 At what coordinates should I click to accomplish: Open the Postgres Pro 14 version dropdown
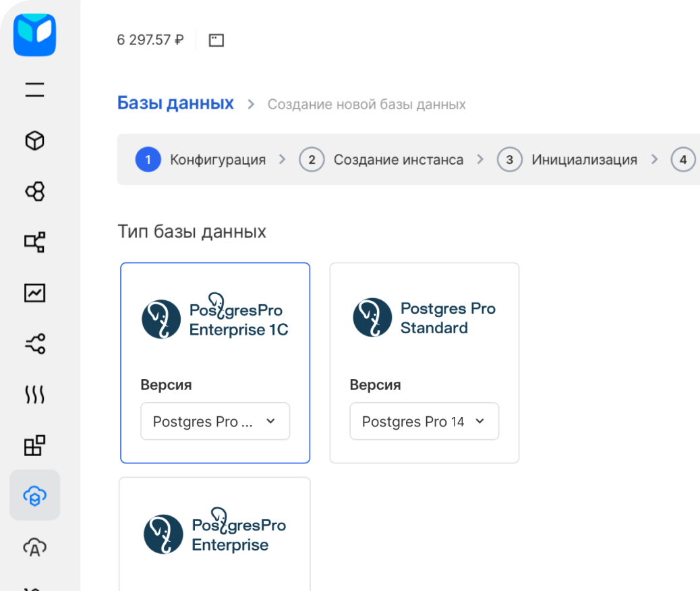click(424, 421)
